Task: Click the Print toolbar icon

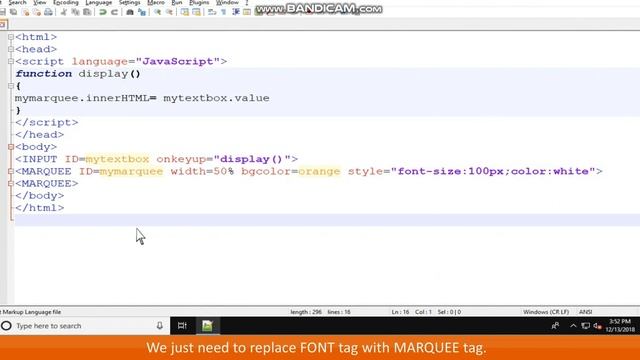Action: pos(48,12)
